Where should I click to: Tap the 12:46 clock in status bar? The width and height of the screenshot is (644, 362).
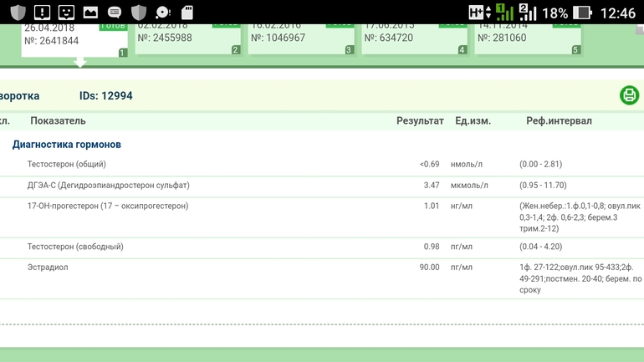pyautogui.click(x=618, y=13)
